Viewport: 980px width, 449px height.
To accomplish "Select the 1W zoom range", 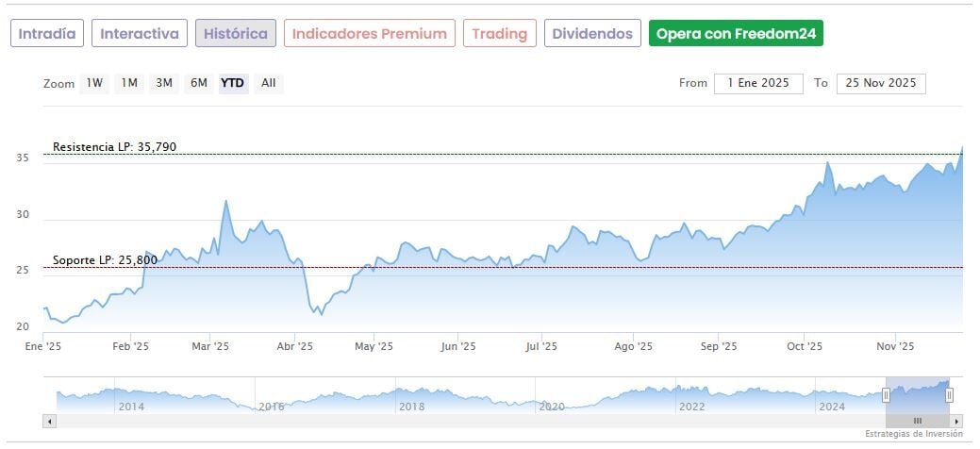I will [94, 83].
